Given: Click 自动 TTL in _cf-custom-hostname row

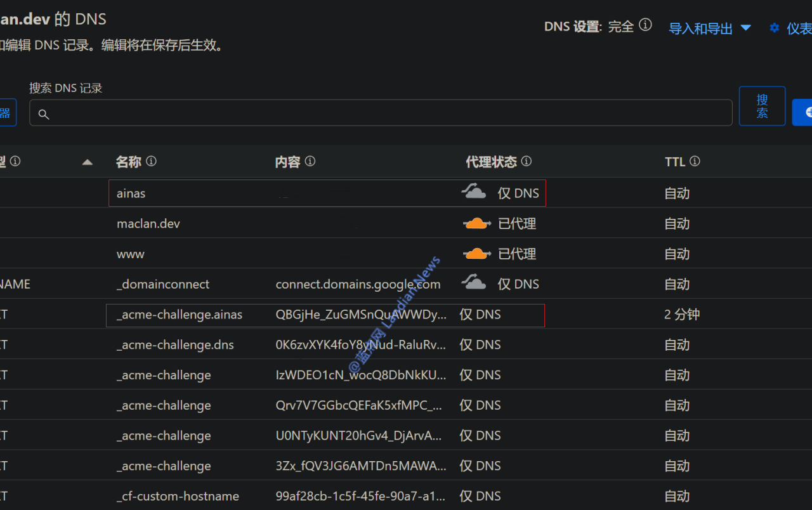Looking at the screenshot, I should (677, 497).
